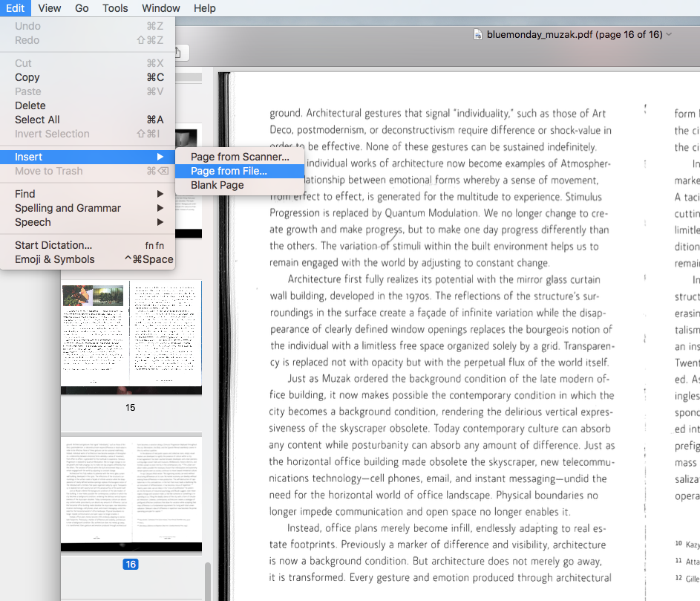Select Page from Scanner... option
This screenshot has height=601, width=700.
[240, 157]
